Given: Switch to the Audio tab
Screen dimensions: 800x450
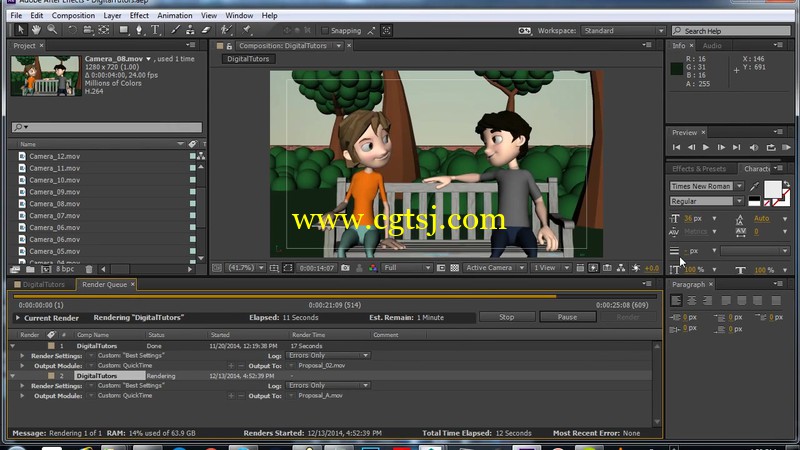Looking at the screenshot, I should pos(712,45).
